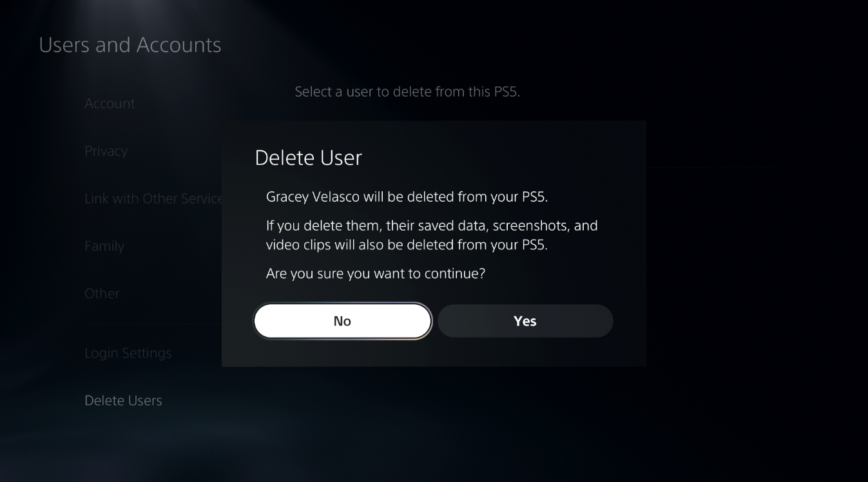Click the saved data warning message
Image resolution: width=868 pixels, height=482 pixels.
pos(432,235)
